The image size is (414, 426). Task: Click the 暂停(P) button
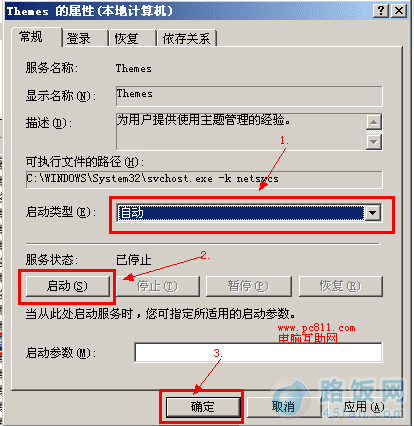[249, 286]
